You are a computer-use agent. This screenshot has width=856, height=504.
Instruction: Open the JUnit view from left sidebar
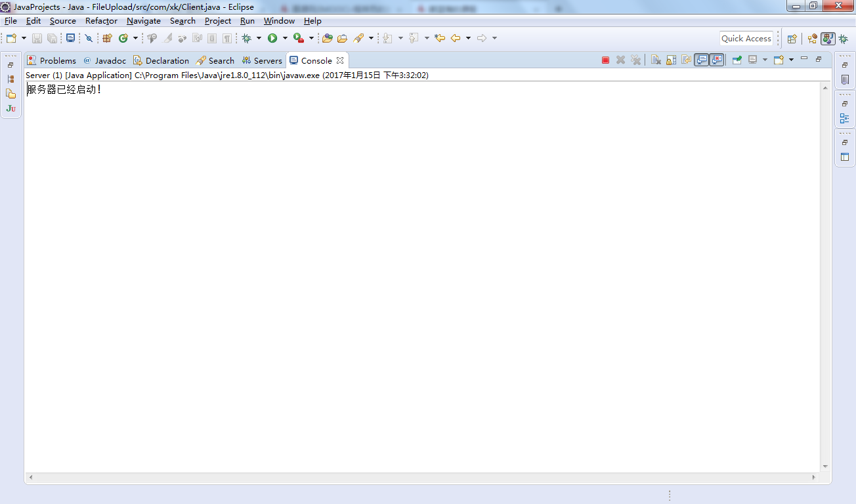[11, 108]
